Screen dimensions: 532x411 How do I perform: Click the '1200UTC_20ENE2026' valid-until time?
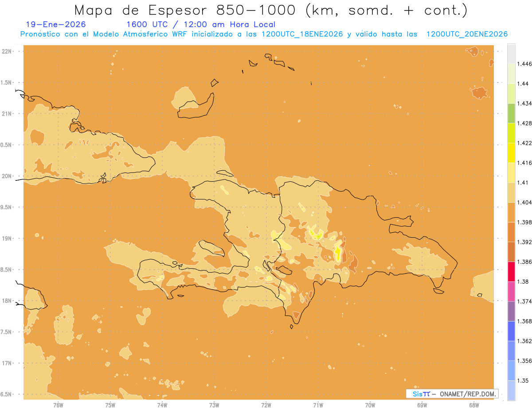(x=466, y=34)
